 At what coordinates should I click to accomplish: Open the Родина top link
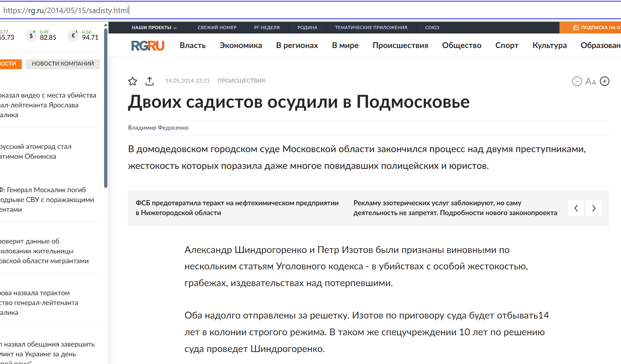coord(307,28)
